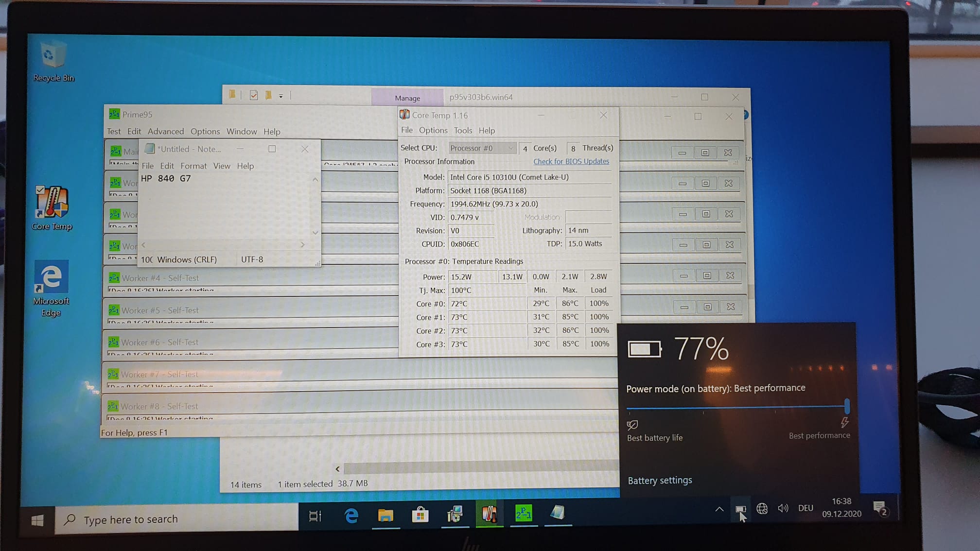Open Format menu in Notepad
980x551 pixels.
[x=193, y=166]
